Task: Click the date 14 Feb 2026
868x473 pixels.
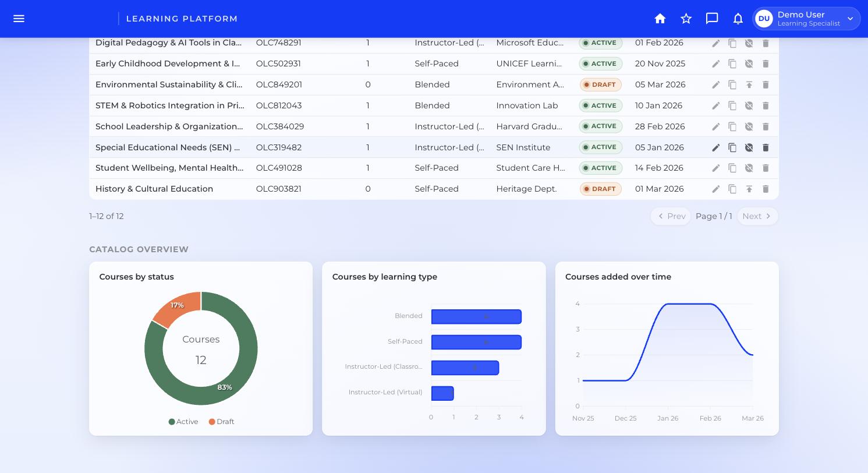Action: pyautogui.click(x=659, y=168)
